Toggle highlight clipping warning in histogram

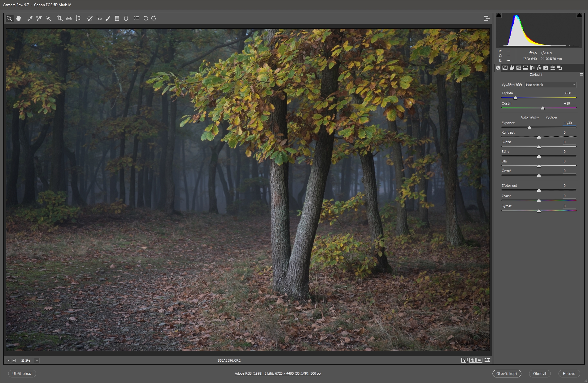pos(579,15)
